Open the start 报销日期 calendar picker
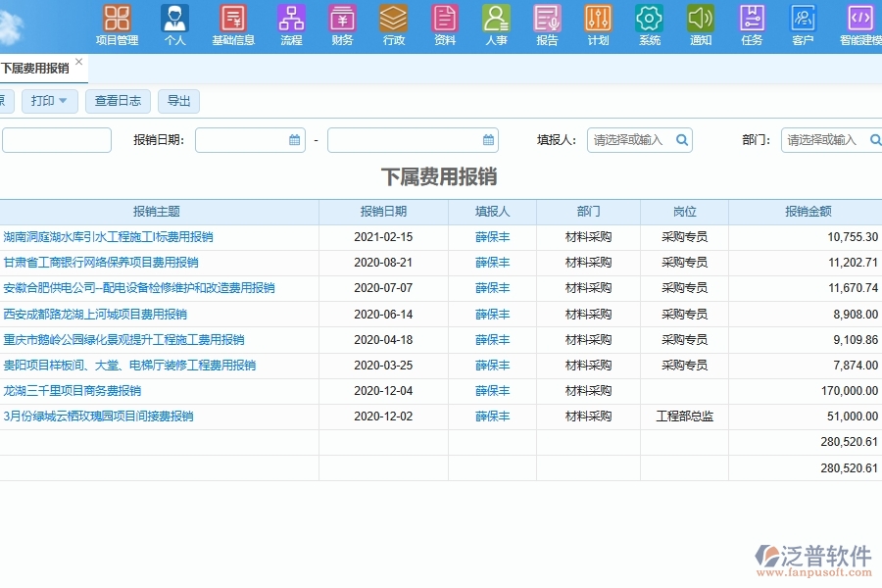Screen dimensions: 882x588 coord(293,139)
